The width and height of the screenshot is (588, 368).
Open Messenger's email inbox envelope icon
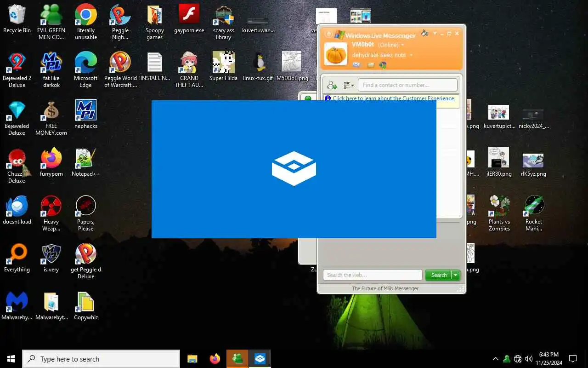[356, 65]
